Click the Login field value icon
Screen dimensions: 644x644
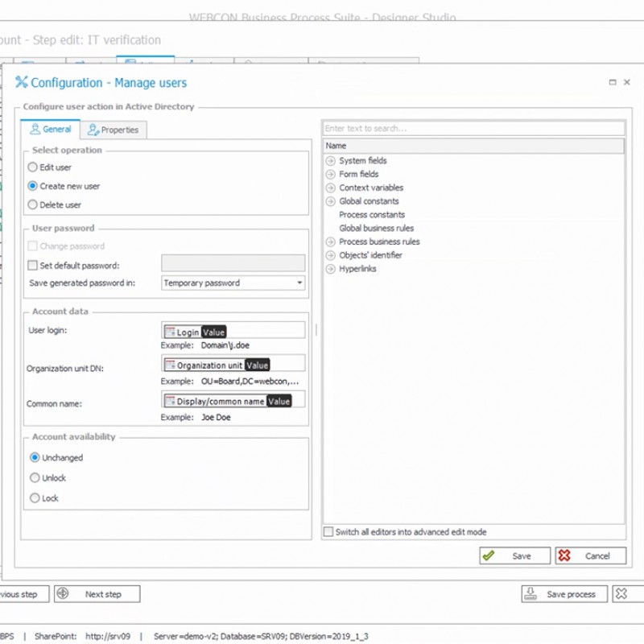pyautogui.click(x=170, y=332)
